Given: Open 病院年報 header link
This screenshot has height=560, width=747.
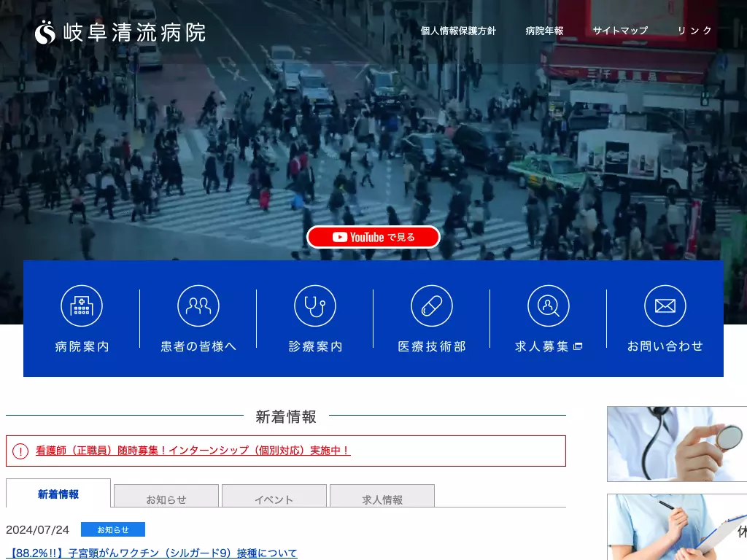Looking at the screenshot, I should coord(544,31).
